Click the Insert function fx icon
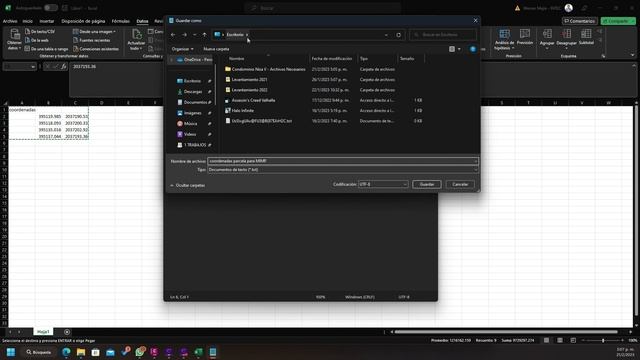This screenshot has height=360, width=640. point(64,67)
